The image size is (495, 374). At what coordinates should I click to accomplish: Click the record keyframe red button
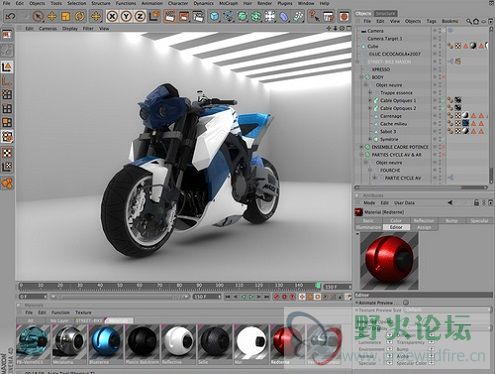[276, 297]
